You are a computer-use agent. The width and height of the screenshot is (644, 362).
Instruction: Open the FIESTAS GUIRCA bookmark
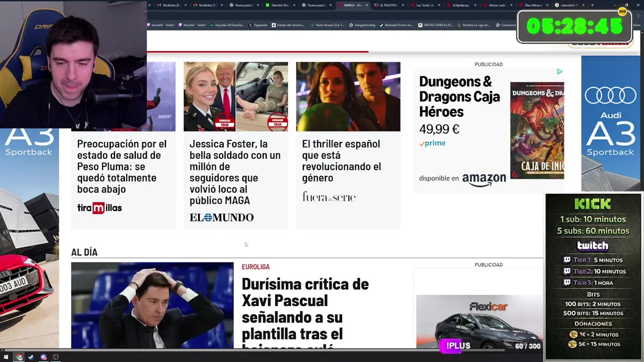436,25
